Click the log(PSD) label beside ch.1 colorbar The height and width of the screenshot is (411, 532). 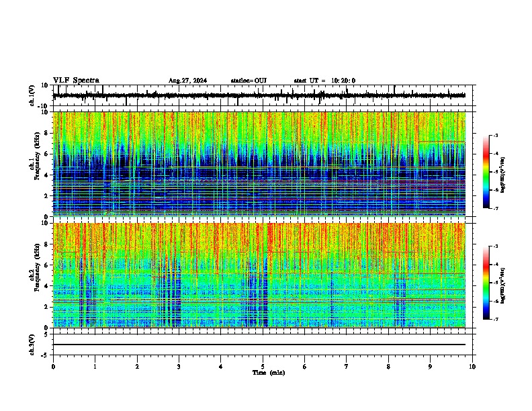point(502,175)
